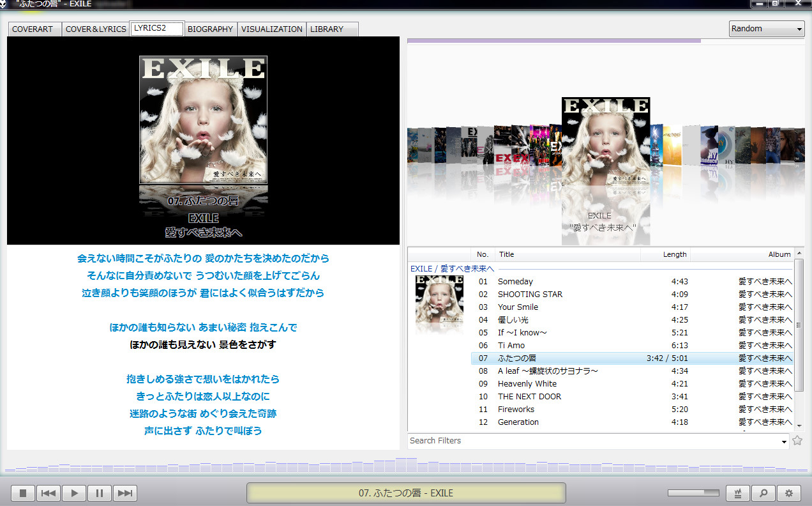Select track 02 SHOOTING STAR
This screenshot has width=812, height=506.
point(633,295)
